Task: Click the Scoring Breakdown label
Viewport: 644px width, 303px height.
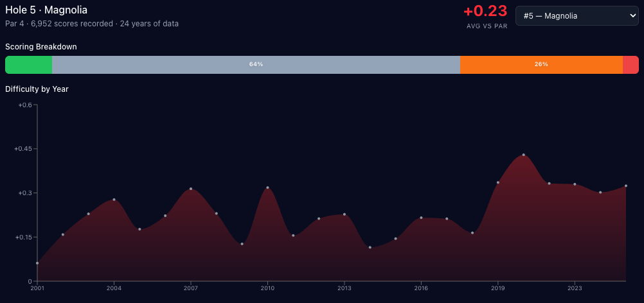Action: 41,47
